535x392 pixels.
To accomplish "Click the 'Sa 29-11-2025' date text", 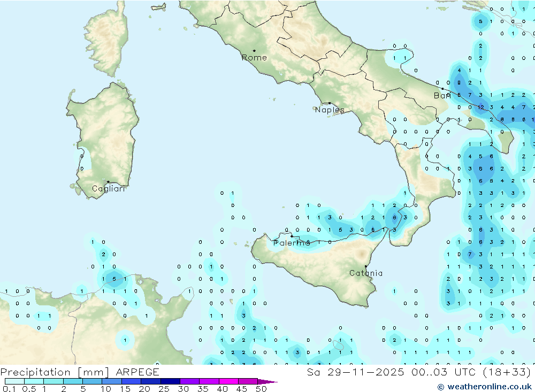I will click(x=355, y=372).
